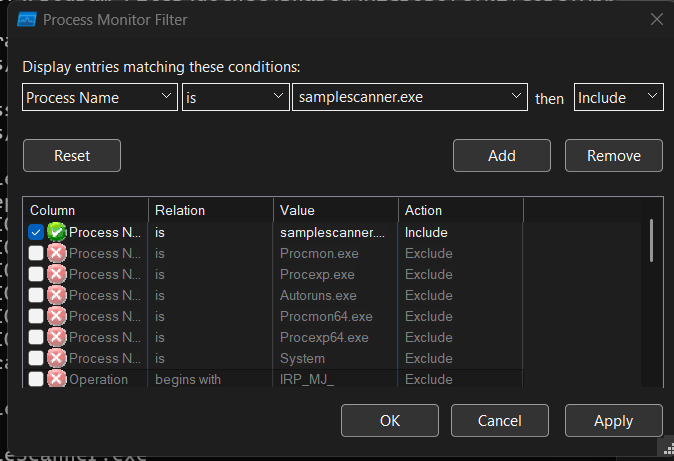674x461 pixels.
Task: Click the red exclude icon beside Procexp64.exe
Action: click(x=57, y=337)
